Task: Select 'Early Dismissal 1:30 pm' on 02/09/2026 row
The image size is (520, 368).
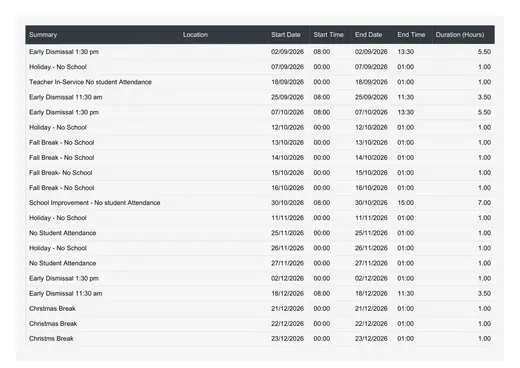Action: 64,52
